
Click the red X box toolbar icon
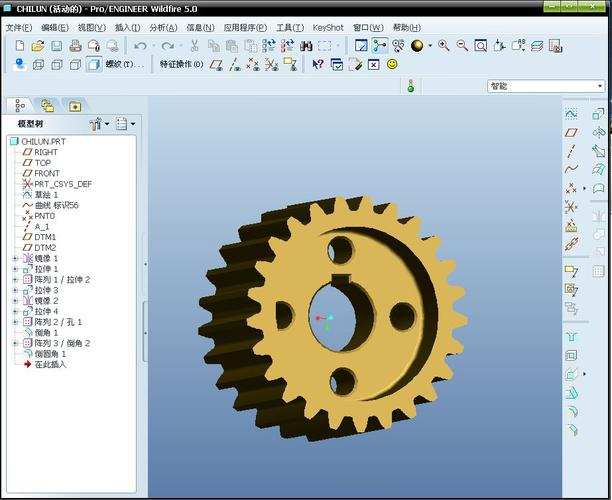374,64
